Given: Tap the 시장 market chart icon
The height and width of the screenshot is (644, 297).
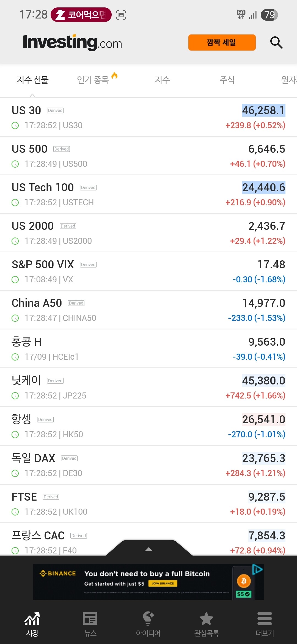Looking at the screenshot, I should point(32,619).
